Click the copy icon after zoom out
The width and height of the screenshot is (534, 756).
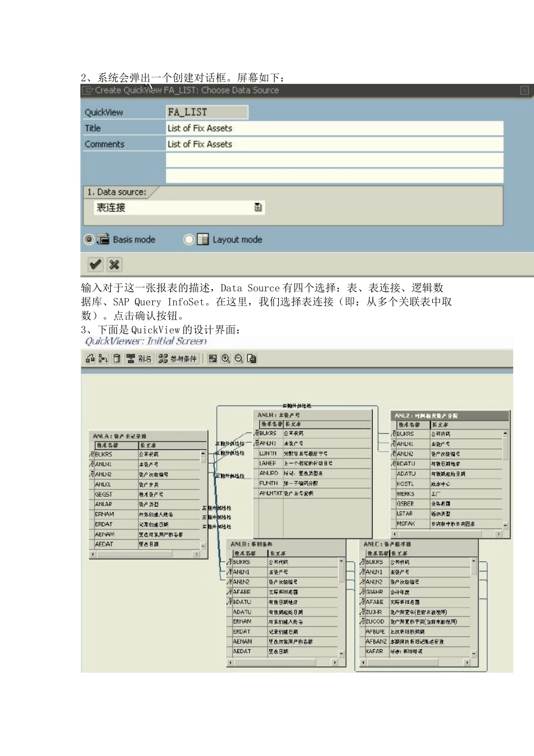click(x=252, y=358)
